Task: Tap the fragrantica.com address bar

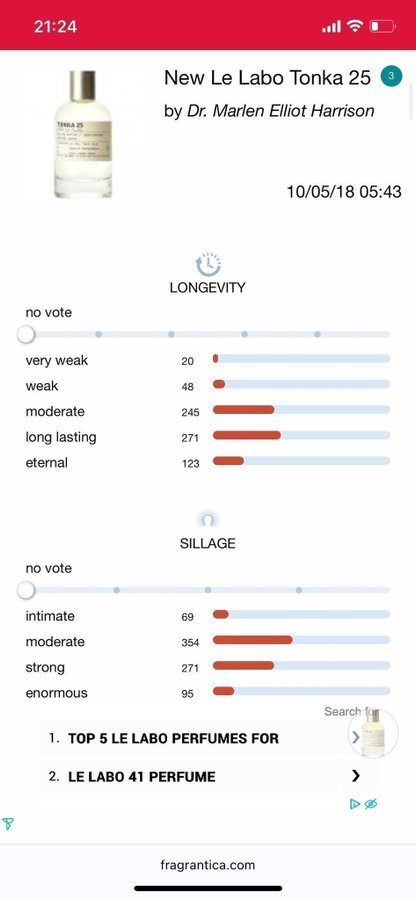Action: tap(208, 865)
